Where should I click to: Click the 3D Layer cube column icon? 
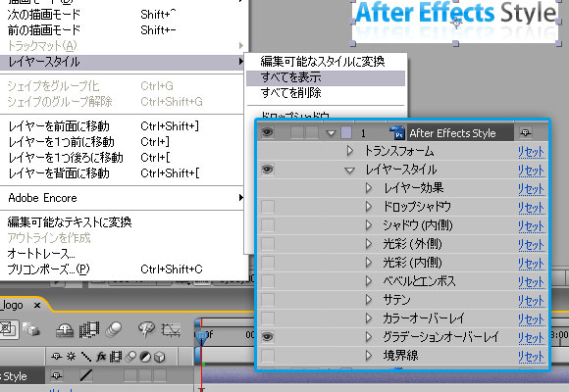160,358
